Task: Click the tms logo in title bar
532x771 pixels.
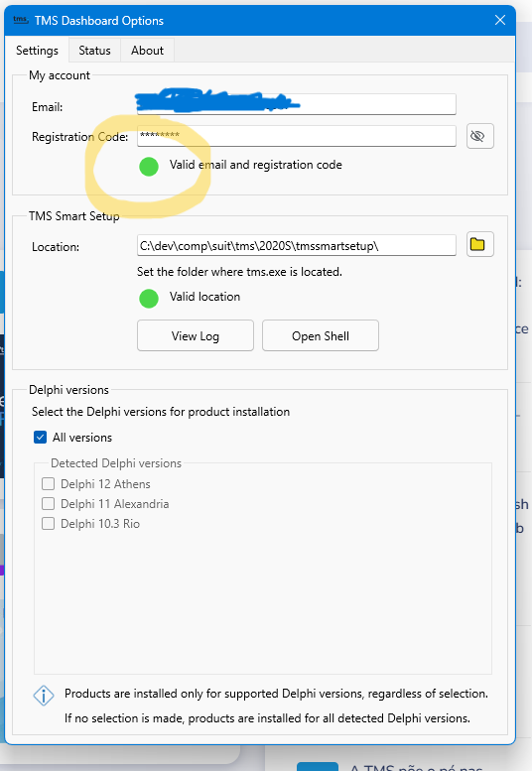Action: tap(20, 20)
